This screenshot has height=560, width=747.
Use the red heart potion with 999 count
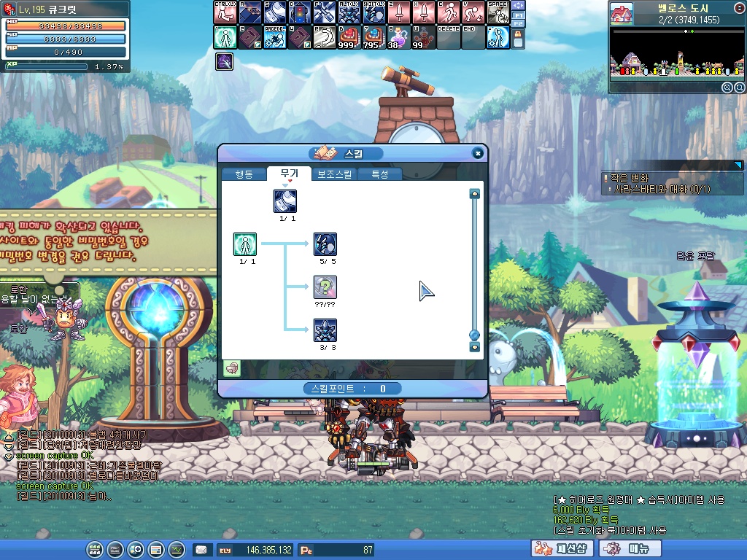click(x=349, y=37)
